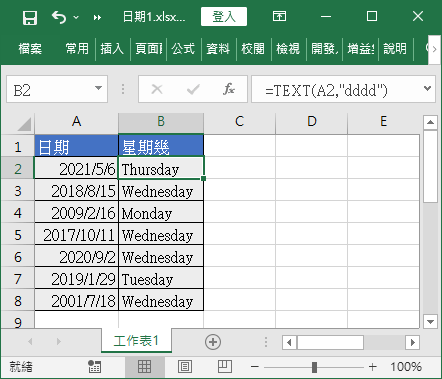Switch to the 檢視 ribbon tab

tap(288, 49)
